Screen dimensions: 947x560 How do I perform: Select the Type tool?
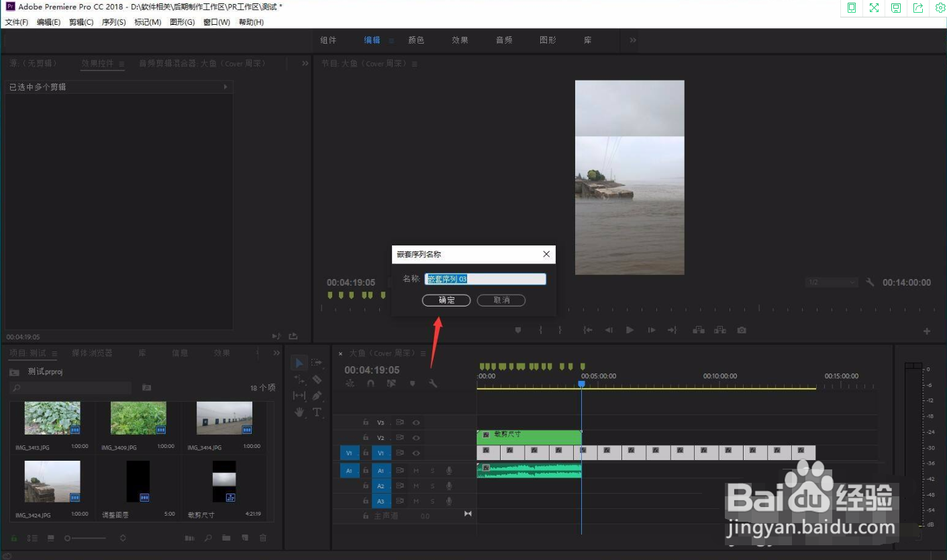click(x=317, y=412)
